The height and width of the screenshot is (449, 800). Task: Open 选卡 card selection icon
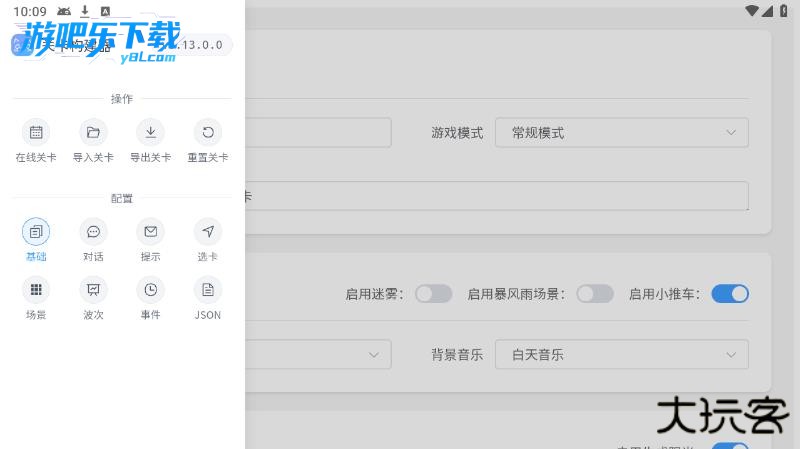(208, 232)
